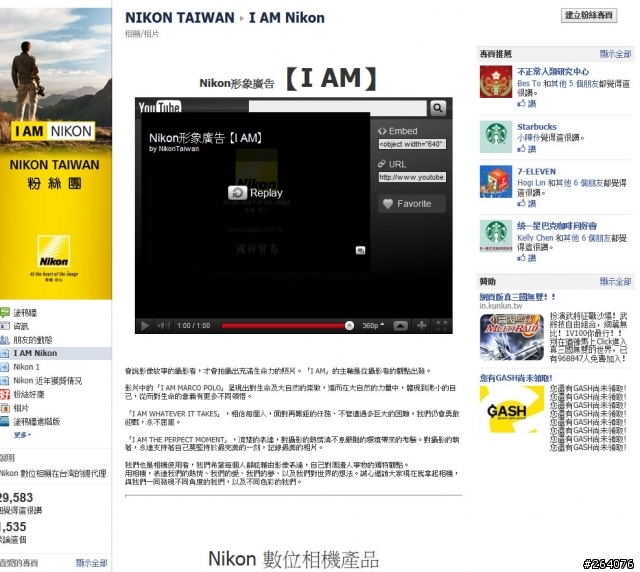Open the 不正常人類研究中心 page link
640x572 pixels.
(x=553, y=71)
